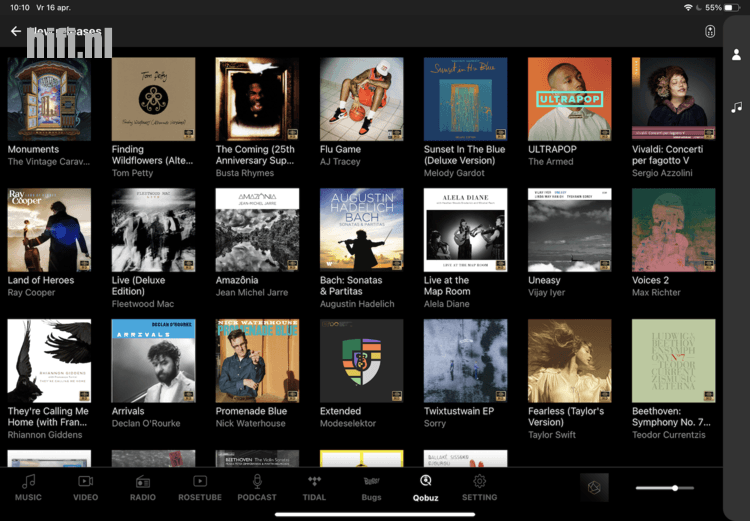Image resolution: width=750 pixels, height=521 pixels.
Task: Click the 'Nick Waterhouse' artist name
Action: point(250,423)
